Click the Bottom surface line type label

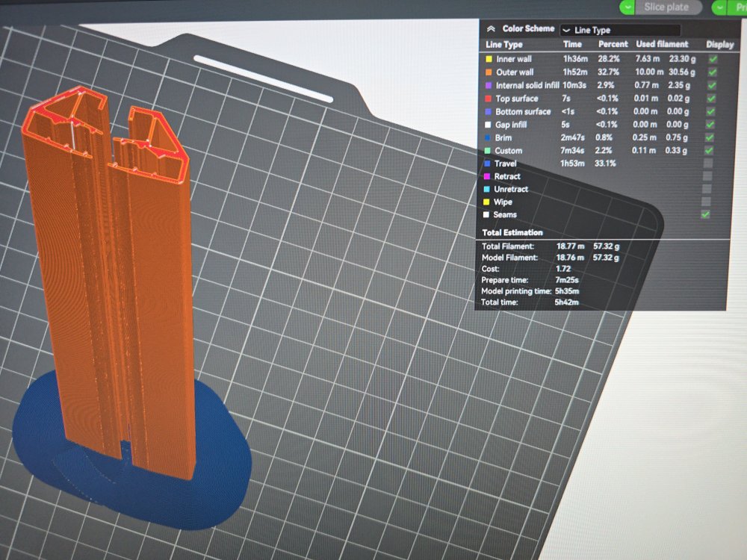coord(523,112)
